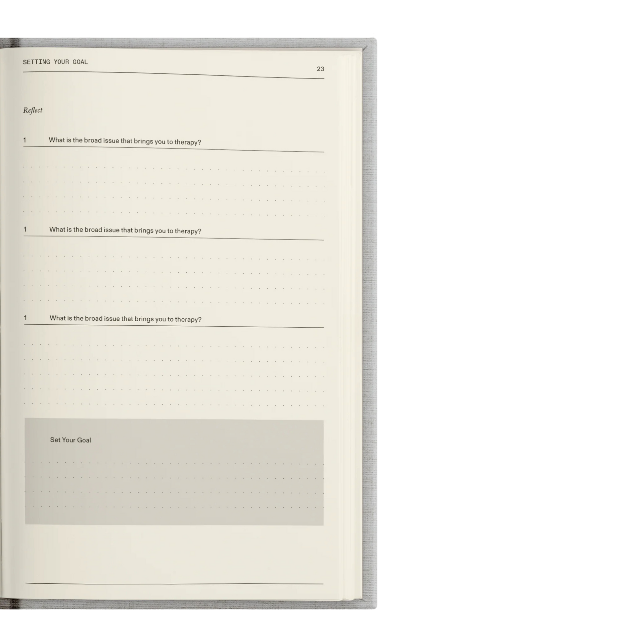
Task: Click the 'Set Your Goal' text
Action: coord(70,440)
